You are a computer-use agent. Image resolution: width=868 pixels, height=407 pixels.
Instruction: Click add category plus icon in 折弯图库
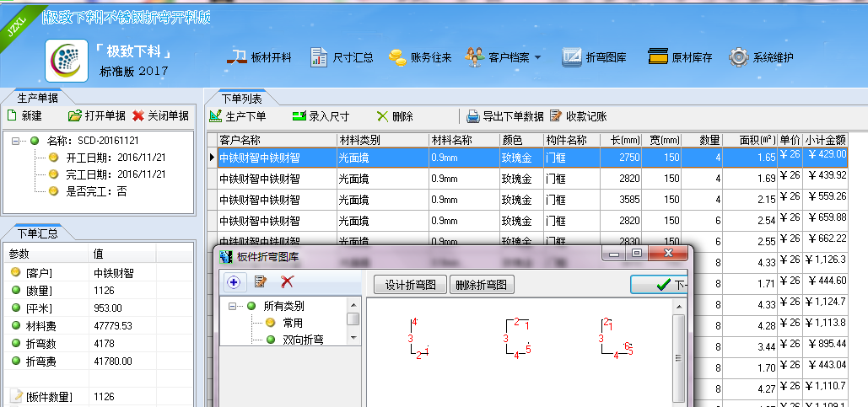(234, 282)
